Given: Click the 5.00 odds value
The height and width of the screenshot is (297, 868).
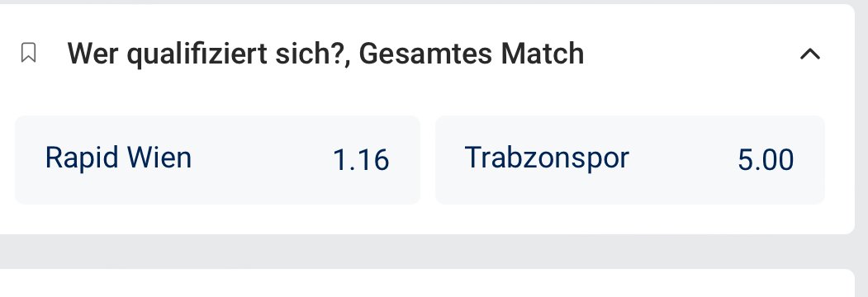Looking at the screenshot, I should (766, 160).
